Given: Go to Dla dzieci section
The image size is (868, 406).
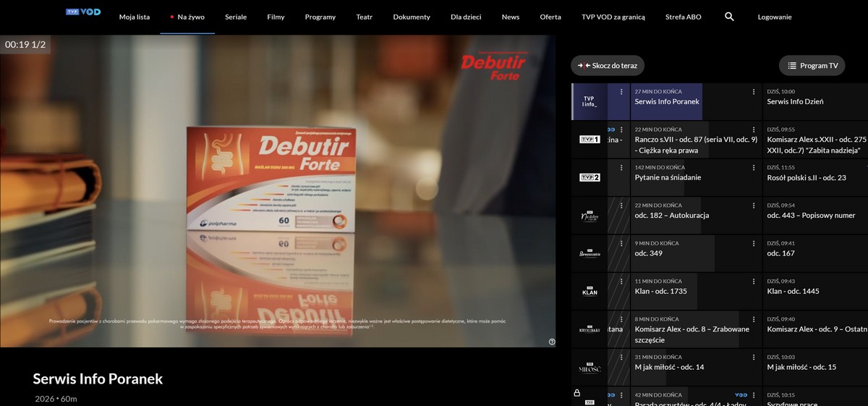Looking at the screenshot, I should [x=466, y=17].
